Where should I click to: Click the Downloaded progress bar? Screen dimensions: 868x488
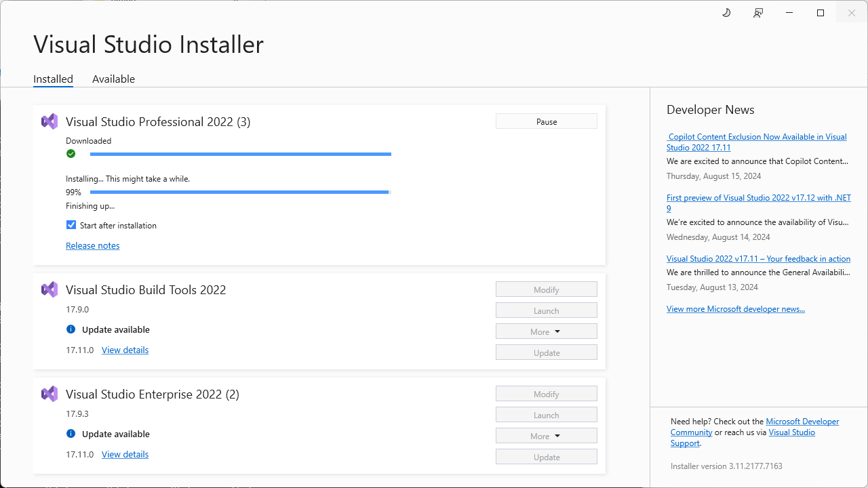coord(241,154)
